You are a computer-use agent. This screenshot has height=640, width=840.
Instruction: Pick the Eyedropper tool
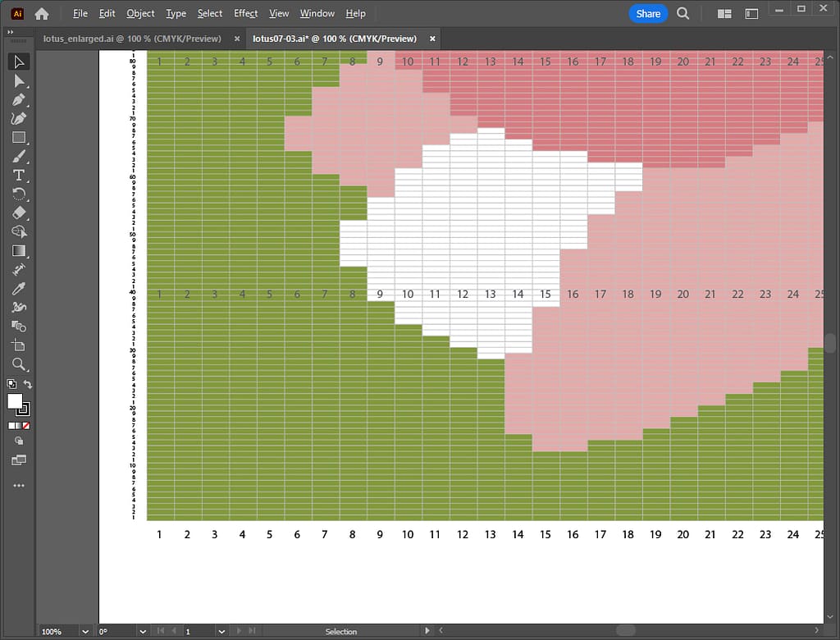pyautogui.click(x=19, y=288)
